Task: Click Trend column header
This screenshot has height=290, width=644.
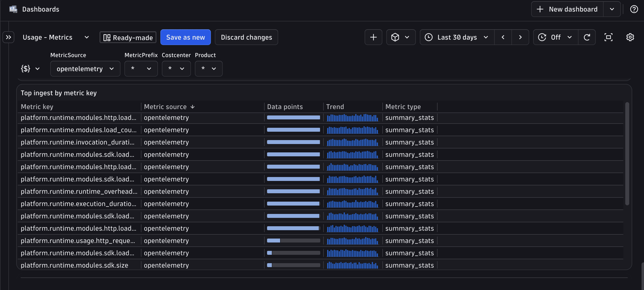Action: click(335, 107)
